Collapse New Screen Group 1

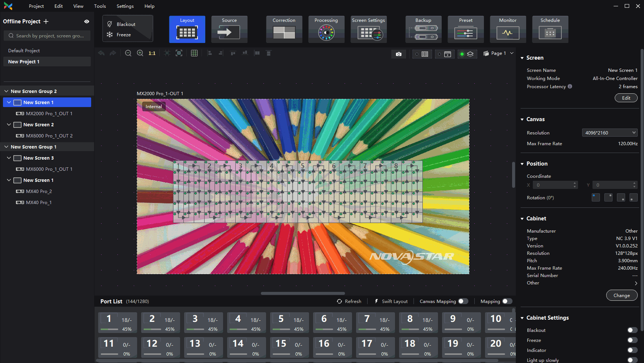pos(6,147)
